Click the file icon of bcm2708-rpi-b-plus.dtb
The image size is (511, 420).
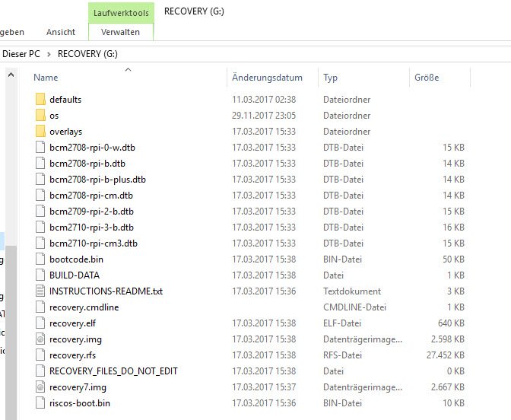click(40, 179)
